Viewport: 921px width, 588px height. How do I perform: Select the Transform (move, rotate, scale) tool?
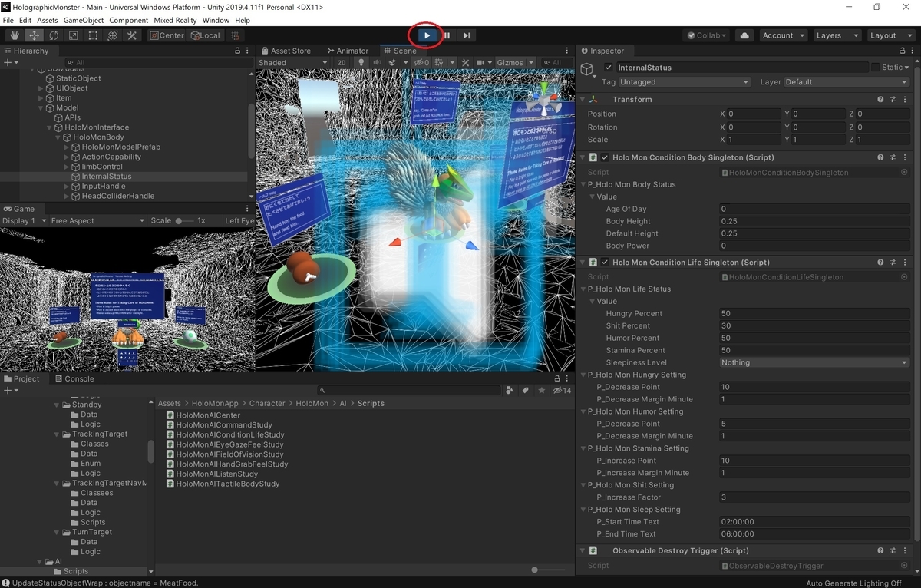113,35
